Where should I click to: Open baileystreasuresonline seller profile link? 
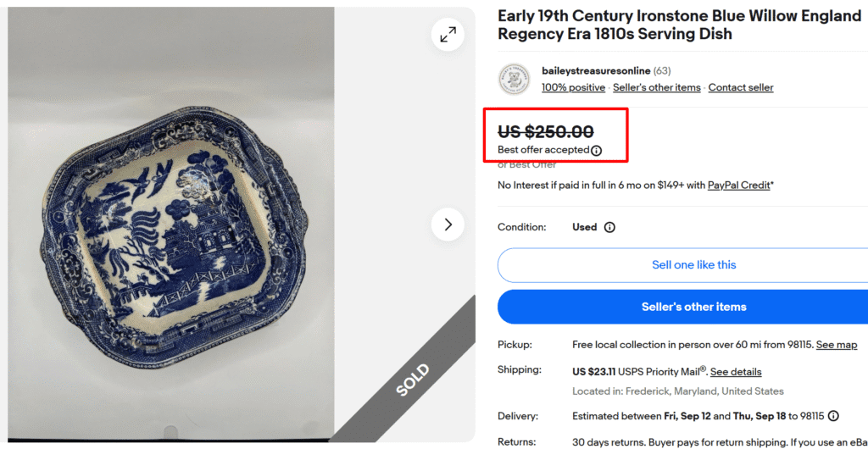point(596,71)
